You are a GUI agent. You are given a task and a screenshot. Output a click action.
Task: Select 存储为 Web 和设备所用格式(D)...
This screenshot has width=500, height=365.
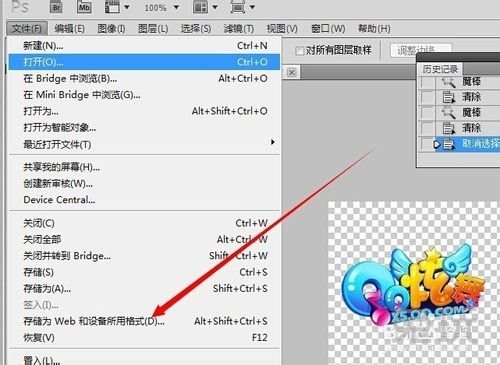point(144,321)
